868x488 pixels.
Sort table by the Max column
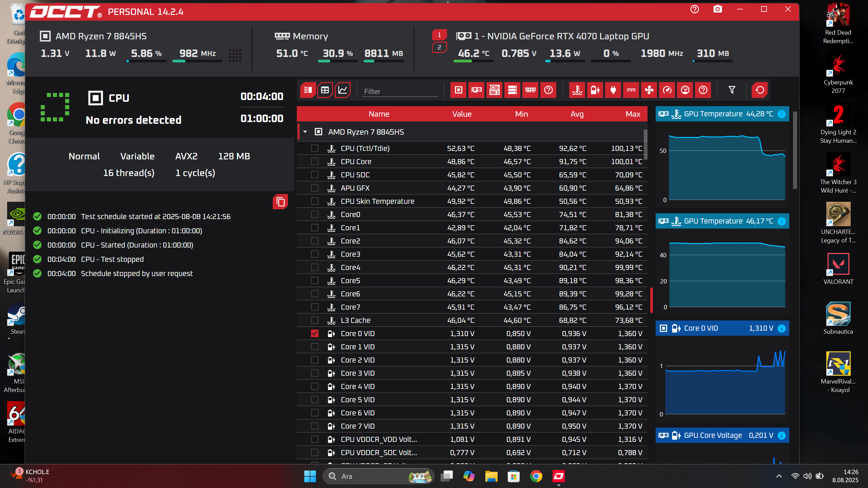tap(633, 114)
